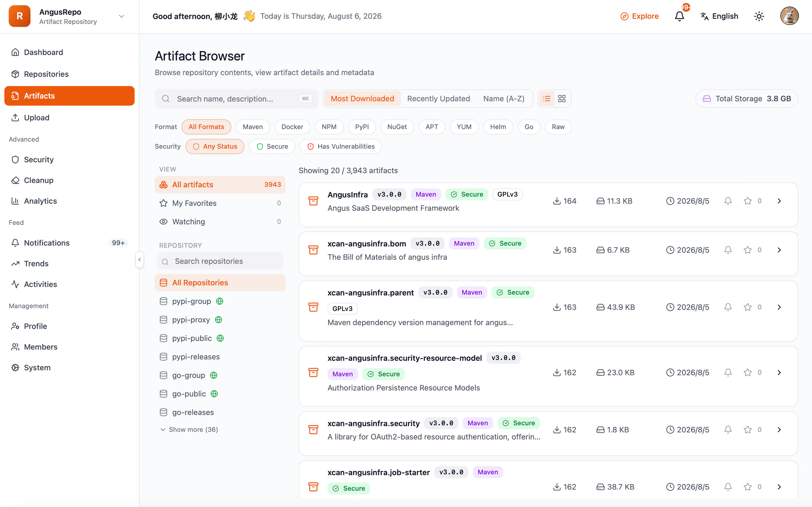Open Analytics in the sidebar
The height and width of the screenshot is (507, 812).
(x=69, y=201)
